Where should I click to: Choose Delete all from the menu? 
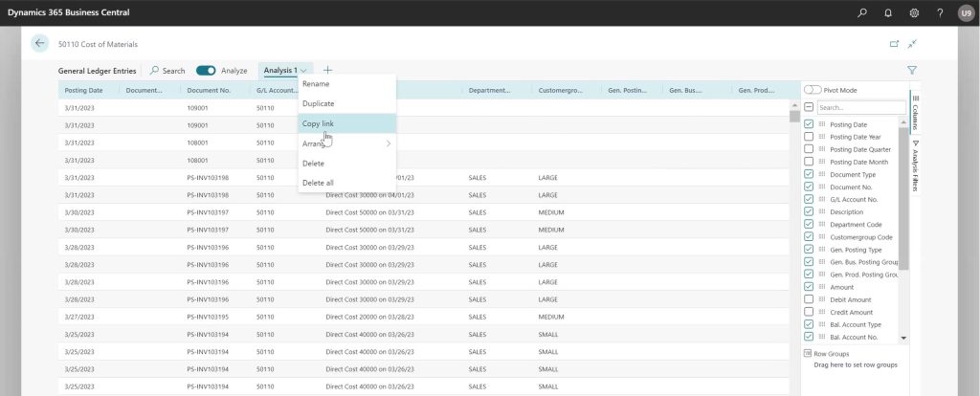click(x=346, y=183)
